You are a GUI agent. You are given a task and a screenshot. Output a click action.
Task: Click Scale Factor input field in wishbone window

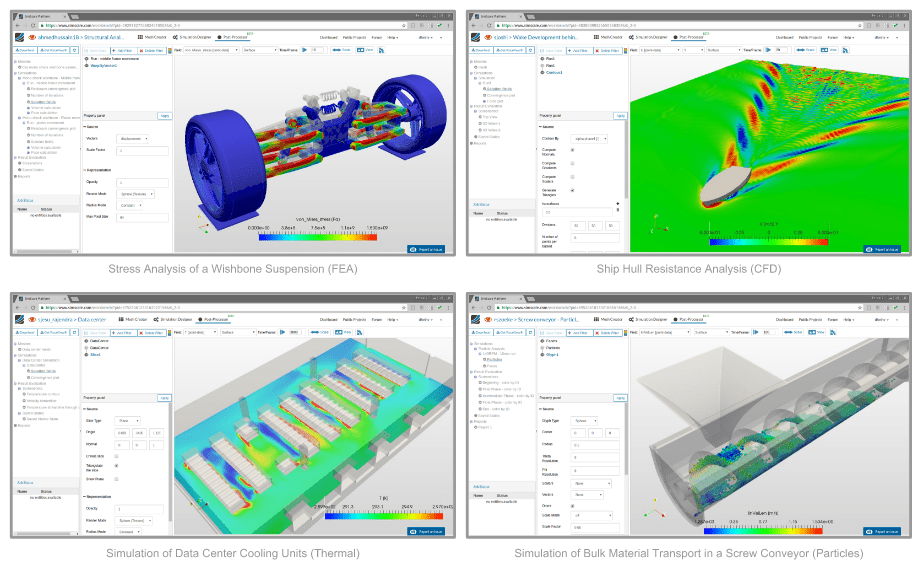[143, 151]
